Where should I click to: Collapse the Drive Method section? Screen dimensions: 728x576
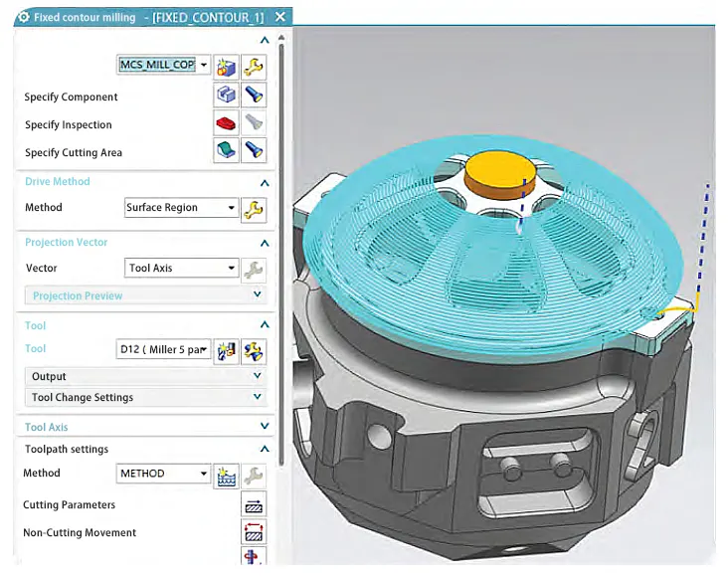(x=265, y=183)
